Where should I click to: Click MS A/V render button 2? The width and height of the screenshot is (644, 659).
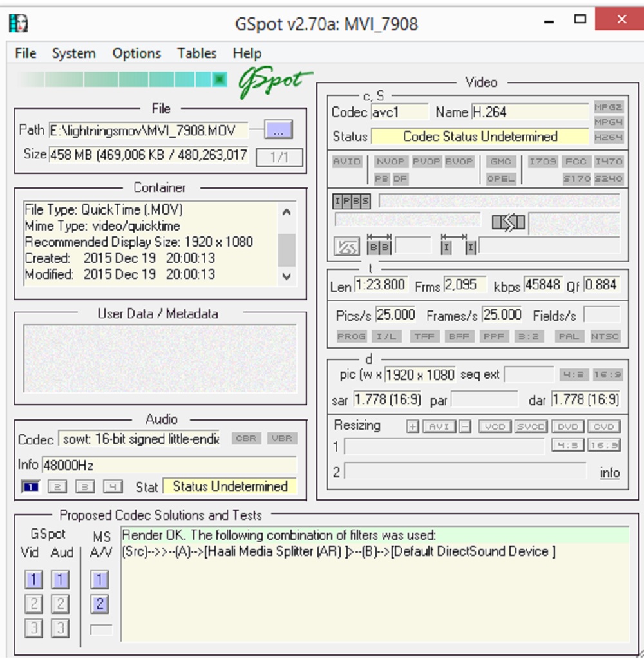tap(100, 604)
